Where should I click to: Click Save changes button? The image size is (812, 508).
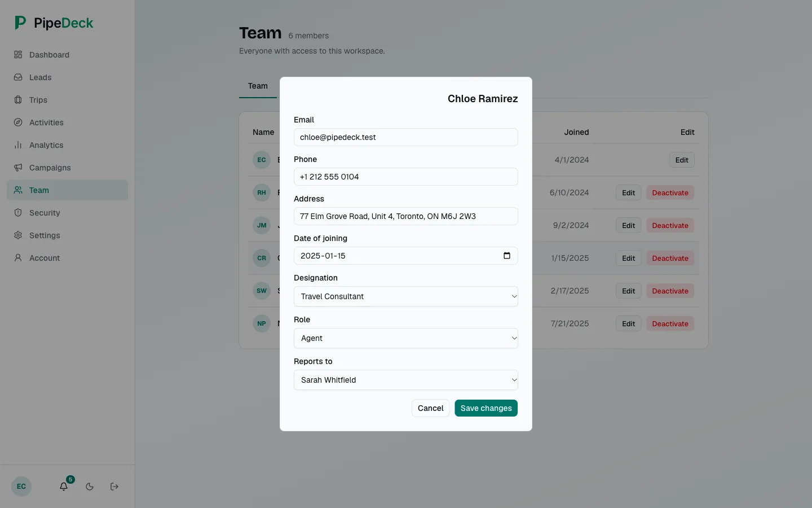point(486,408)
